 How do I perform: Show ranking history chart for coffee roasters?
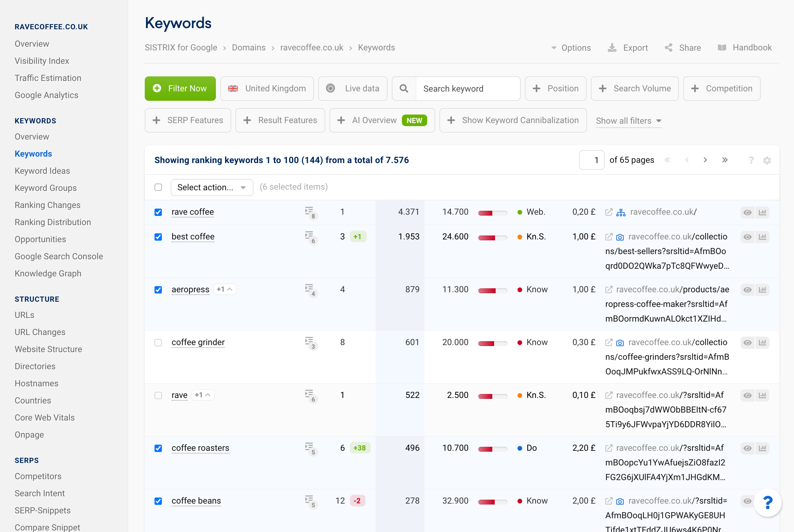tap(763, 448)
